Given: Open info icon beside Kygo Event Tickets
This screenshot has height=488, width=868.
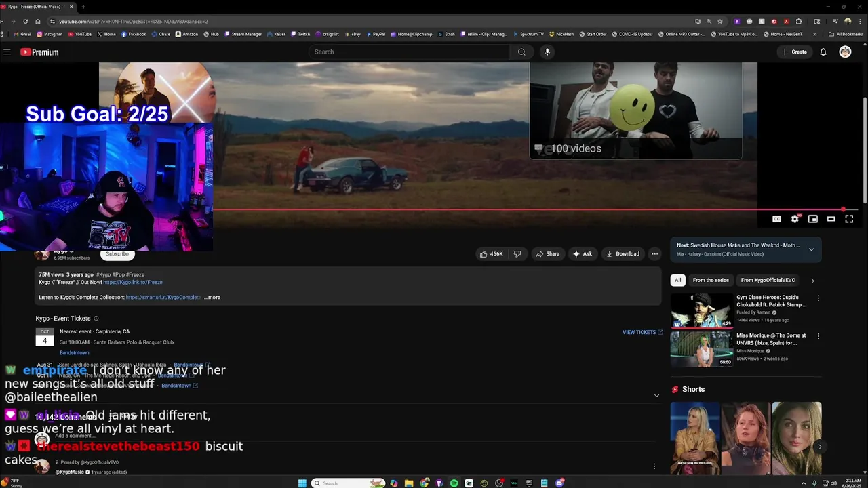Looking at the screenshot, I should pyautogui.click(x=96, y=319).
